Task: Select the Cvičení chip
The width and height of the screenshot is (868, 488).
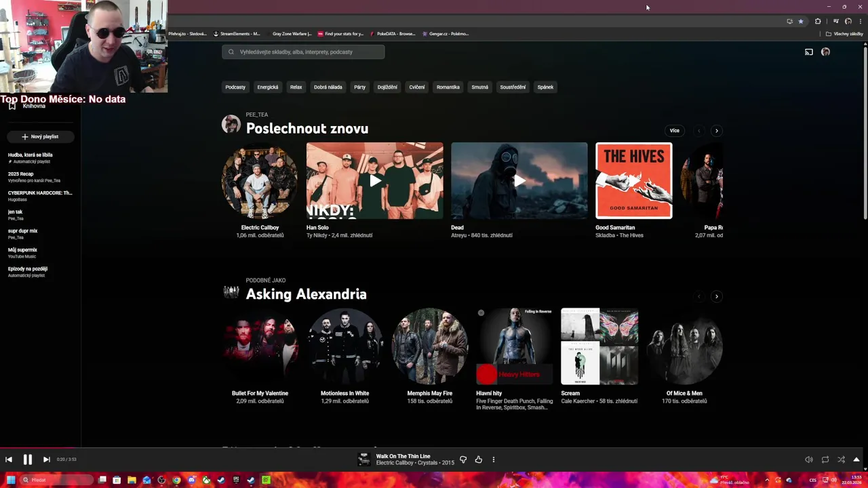Action: (417, 87)
